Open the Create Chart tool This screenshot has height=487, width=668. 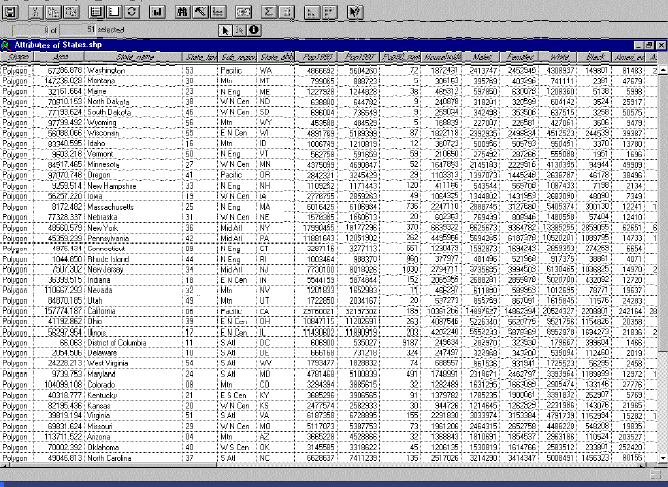coord(157,11)
